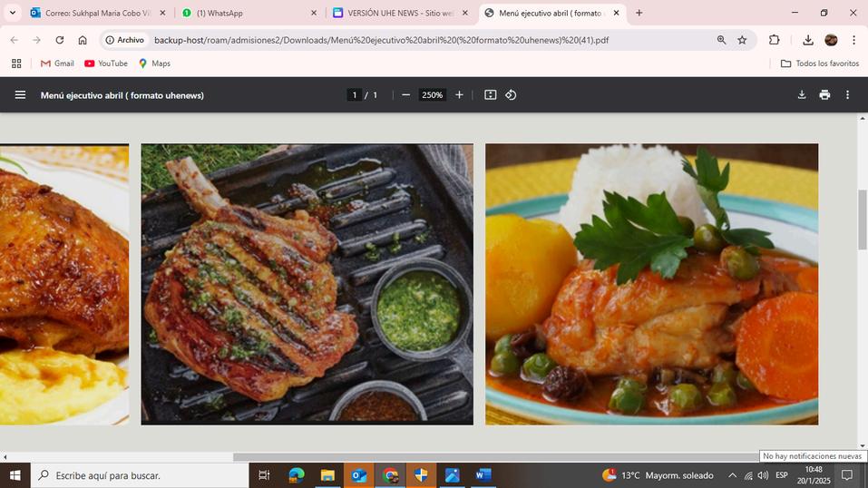
Task: Launch Microsoft Edge from taskbar
Action: 297,475
